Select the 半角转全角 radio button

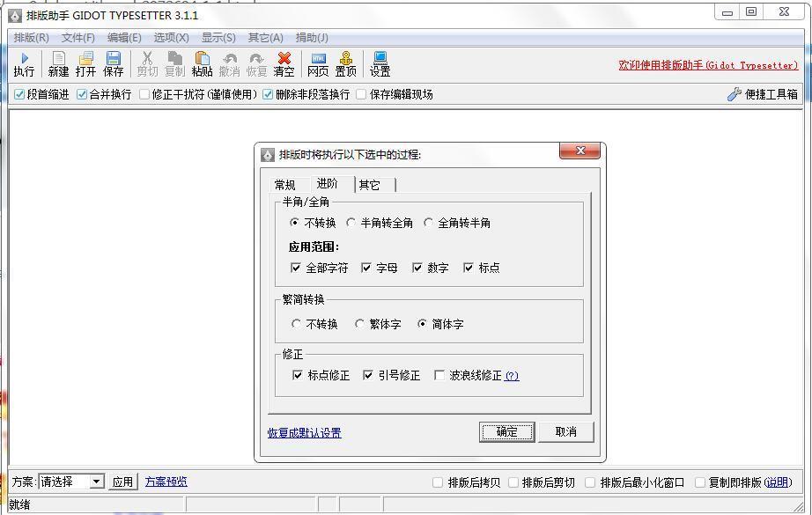[351, 223]
